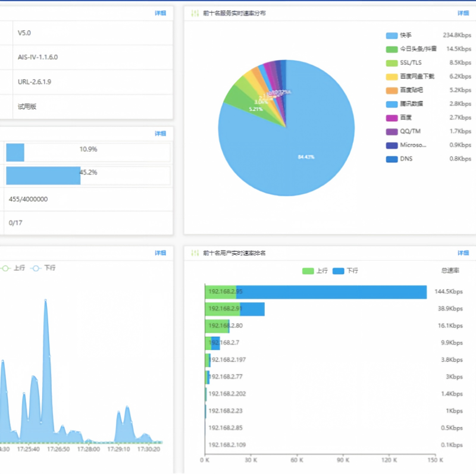Toggle blue 下行 legend in user bar chart
476x476 pixels.
tap(345, 271)
